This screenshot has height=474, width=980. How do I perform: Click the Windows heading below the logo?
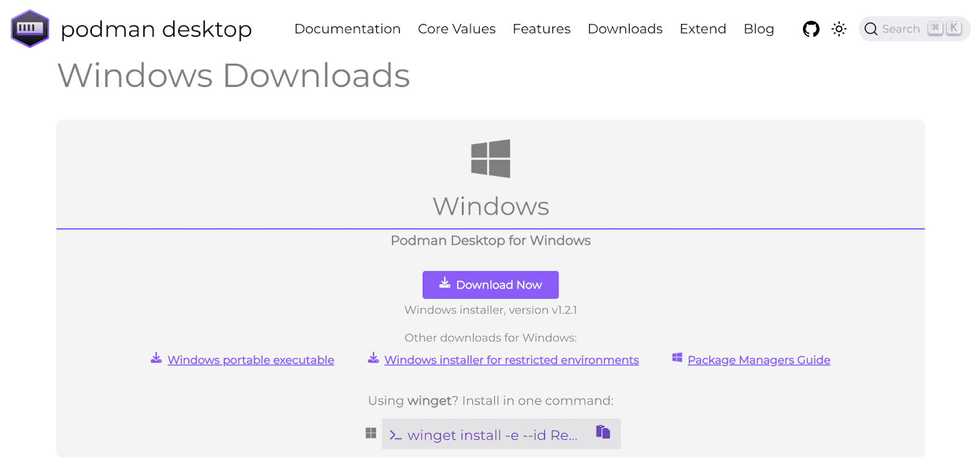(491, 206)
